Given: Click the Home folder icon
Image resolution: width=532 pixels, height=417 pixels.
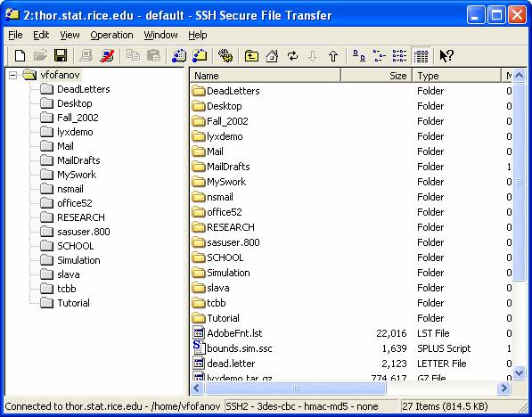Looking at the screenshot, I should pyautogui.click(x=272, y=55).
